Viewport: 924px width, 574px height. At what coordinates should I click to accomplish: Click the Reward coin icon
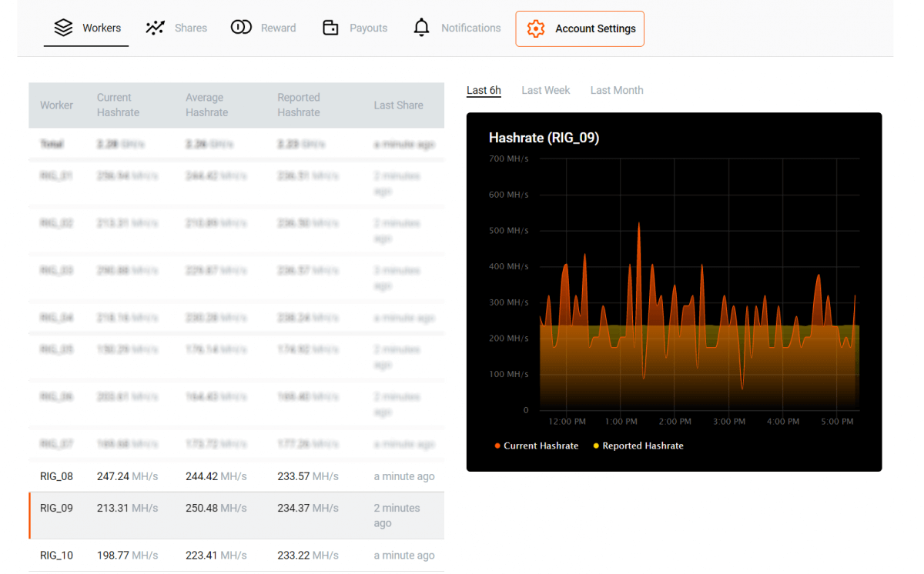click(x=241, y=28)
